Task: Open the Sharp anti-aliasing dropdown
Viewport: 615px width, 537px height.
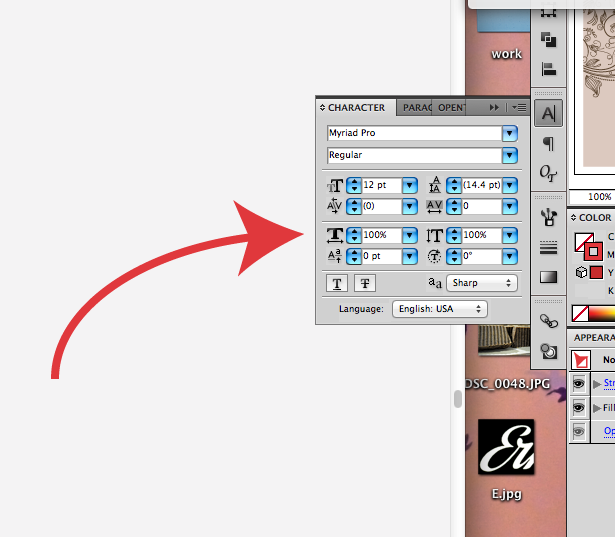Action: click(482, 283)
